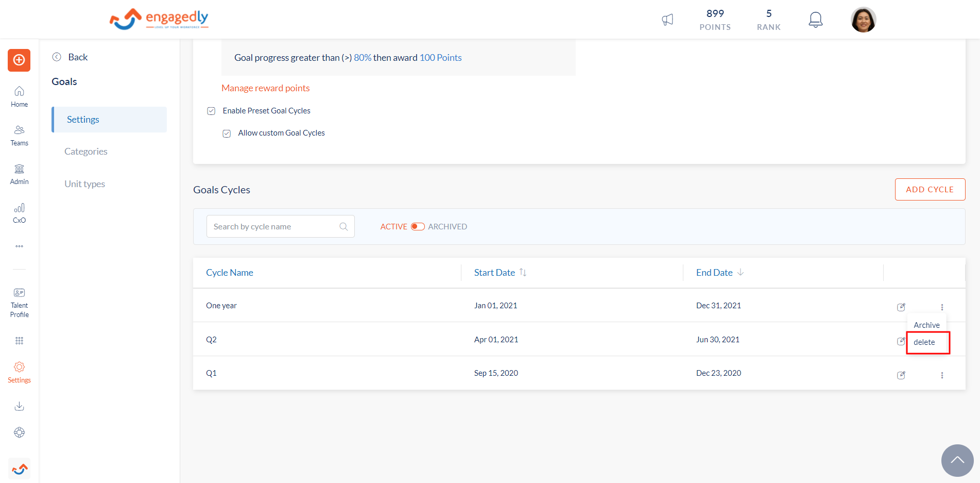Open Manage reward points link
The height and width of the screenshot is (483, 980).
point(265,88)
